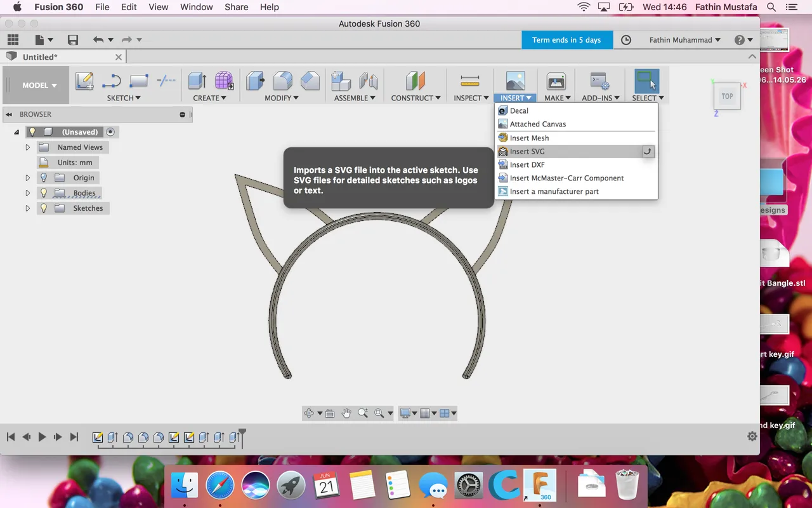
Task: Click the Select window icon
Action: coord(646,81)
